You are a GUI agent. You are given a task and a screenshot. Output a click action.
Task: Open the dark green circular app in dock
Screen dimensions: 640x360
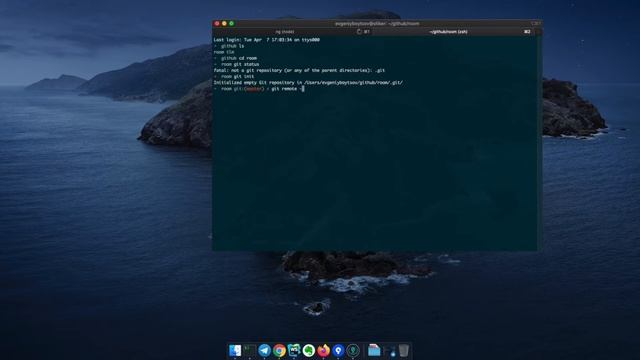[x=353, y=350]
